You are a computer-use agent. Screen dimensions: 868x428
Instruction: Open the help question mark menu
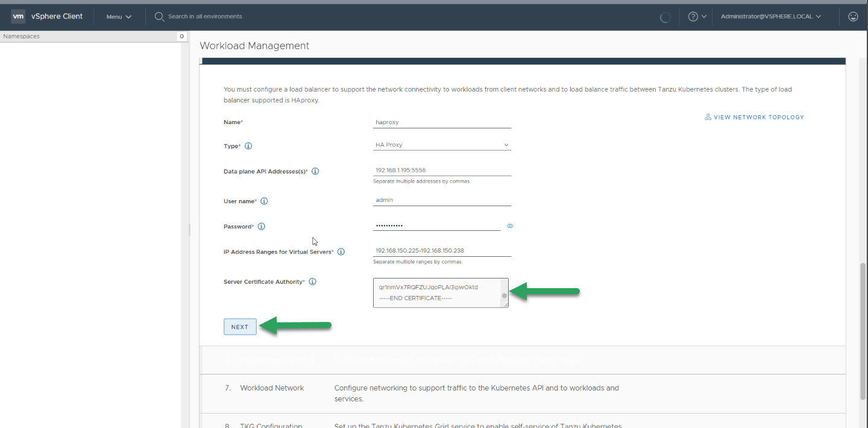pyautogui.click(x=697, y=16)
